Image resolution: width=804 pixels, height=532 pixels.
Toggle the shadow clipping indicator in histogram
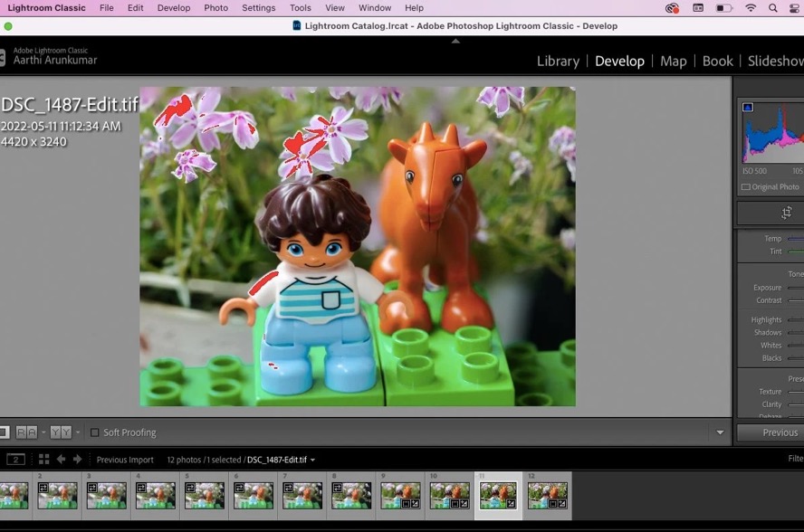click(x=748, y=107)
